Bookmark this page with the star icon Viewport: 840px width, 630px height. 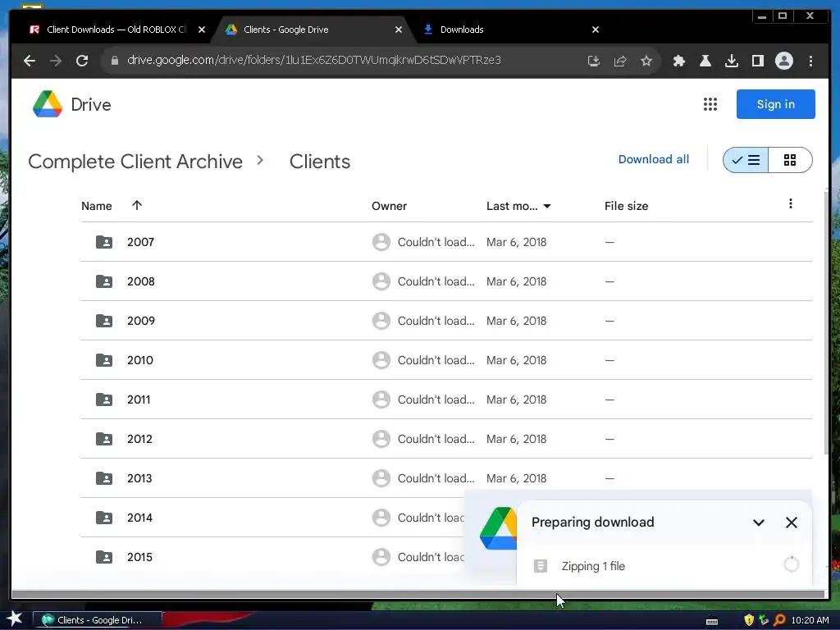click(x=646, y=61)
